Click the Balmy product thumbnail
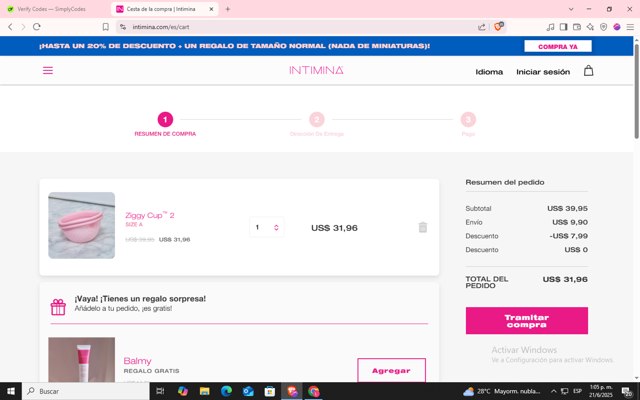The height and width of the screenshot is (400, 640). (82, 360)
